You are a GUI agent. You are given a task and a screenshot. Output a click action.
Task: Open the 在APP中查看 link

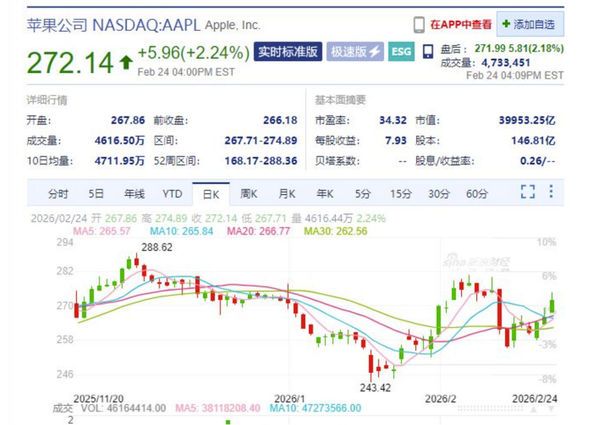460,23
